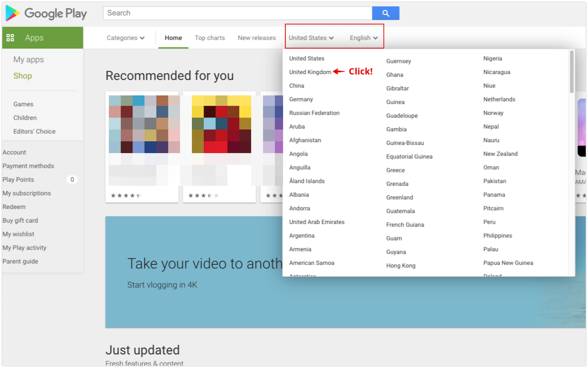Open the Games section

click(23, 104)
